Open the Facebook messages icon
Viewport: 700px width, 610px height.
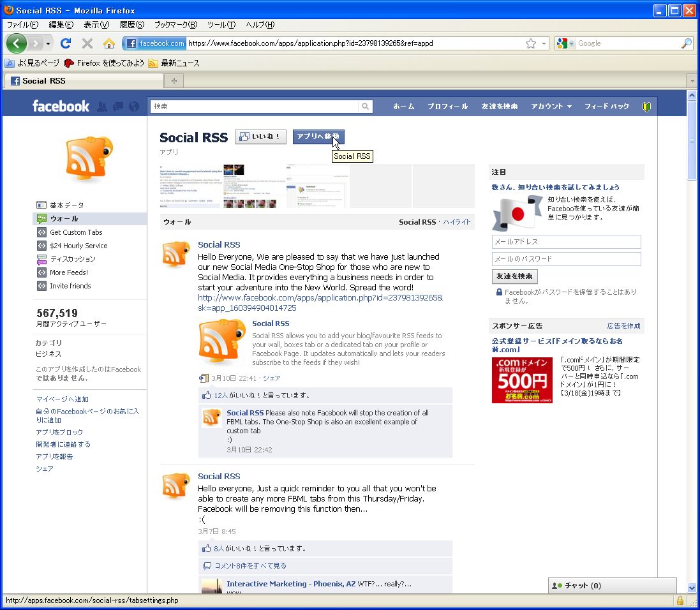[118, 107]
